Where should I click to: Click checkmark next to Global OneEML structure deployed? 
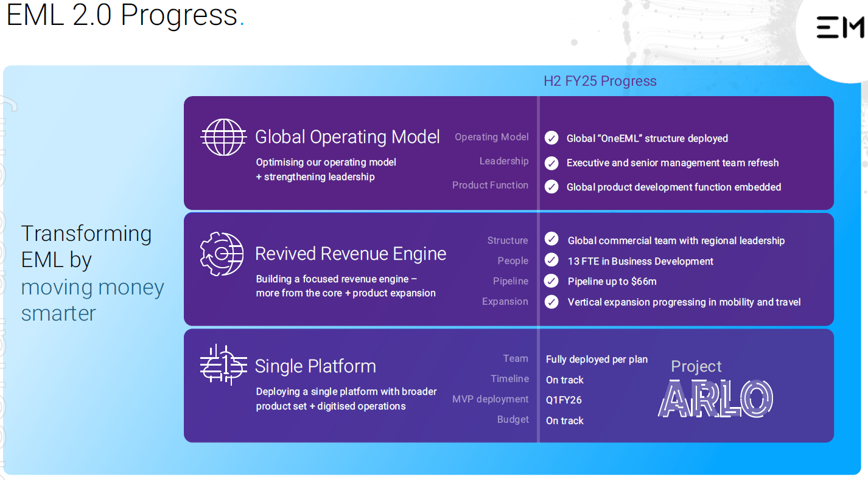click(x=551, y=138)
